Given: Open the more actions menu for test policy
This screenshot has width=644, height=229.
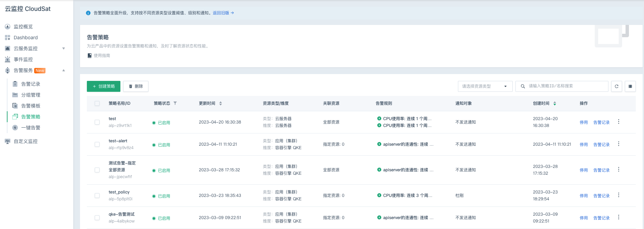Looking at the screenshot, I should [618, 122].
